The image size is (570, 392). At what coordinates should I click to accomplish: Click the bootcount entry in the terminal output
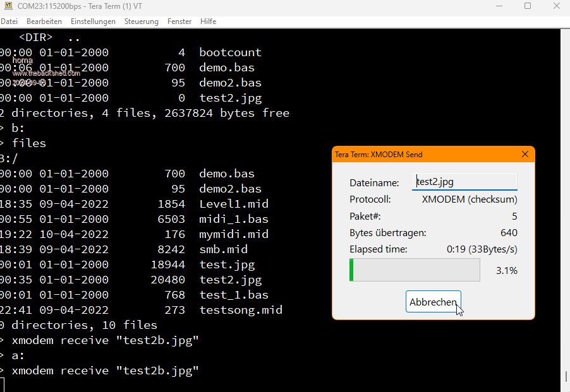tap(230, 52)
